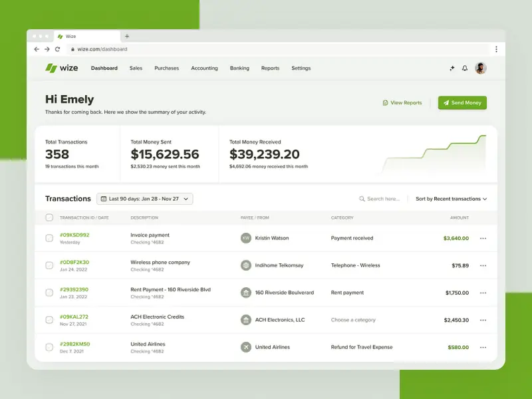Open View Reports
The height and width of the screenshot is (399, 532).
(x=402, y=102)
